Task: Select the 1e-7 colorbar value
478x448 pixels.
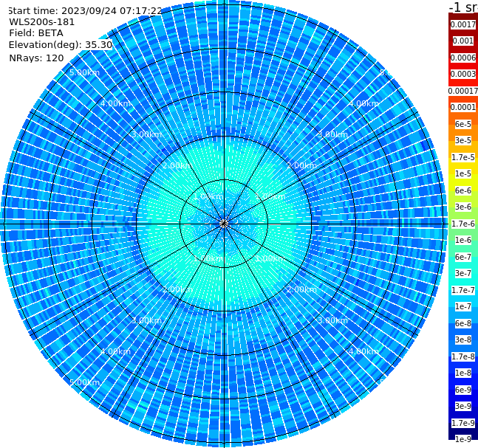Action: 463,306
